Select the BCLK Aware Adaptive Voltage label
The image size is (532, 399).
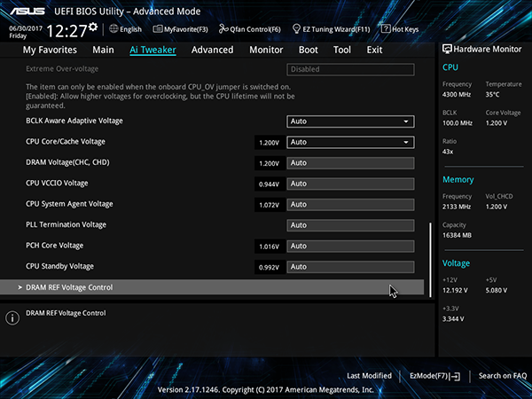[x=74, y=121]
